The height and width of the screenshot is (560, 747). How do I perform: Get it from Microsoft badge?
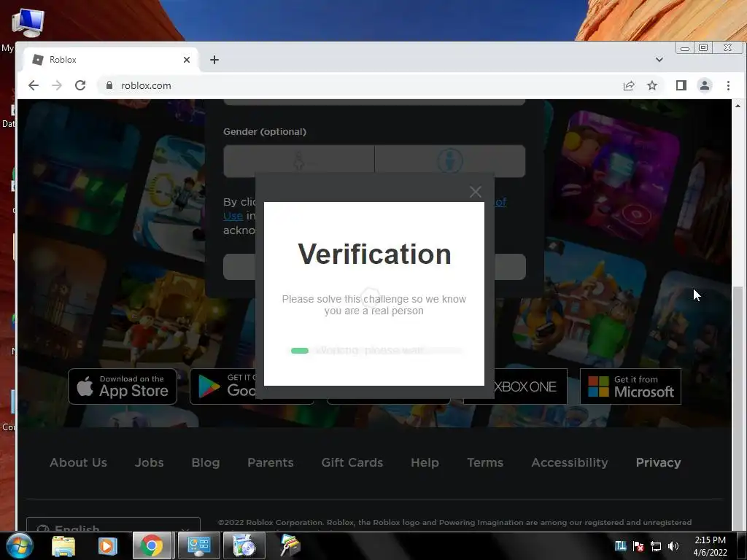coord(630,386)
